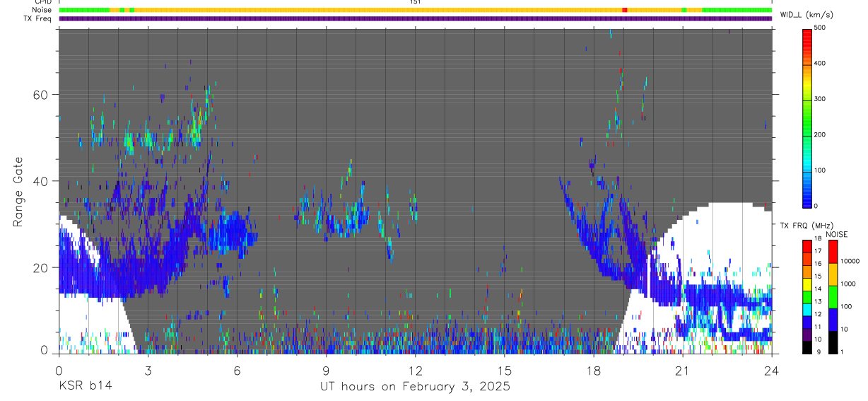Click the 14 tick on TX FRQ scale
868x401 pixels.
[818, 289]
